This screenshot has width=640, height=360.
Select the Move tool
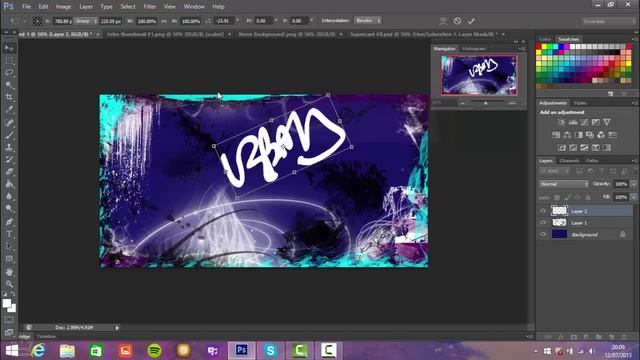[x=9, y=48]
